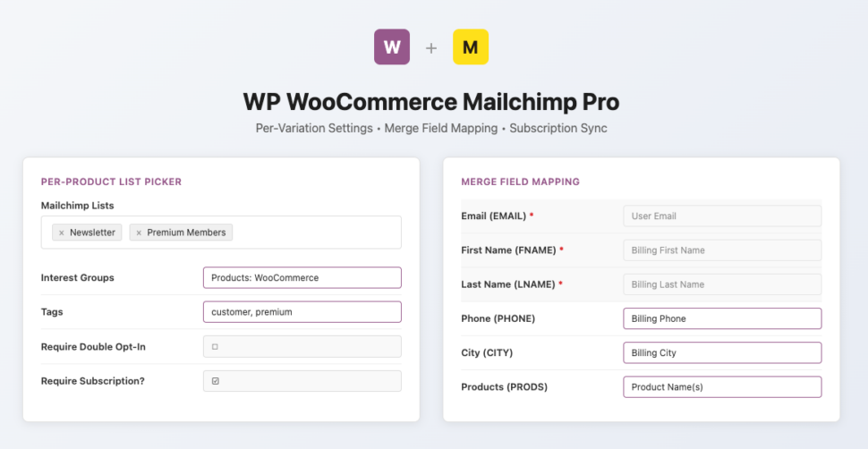868x449 pixels.
Task: Open the City merge field mapping
Action: point(721,352)
